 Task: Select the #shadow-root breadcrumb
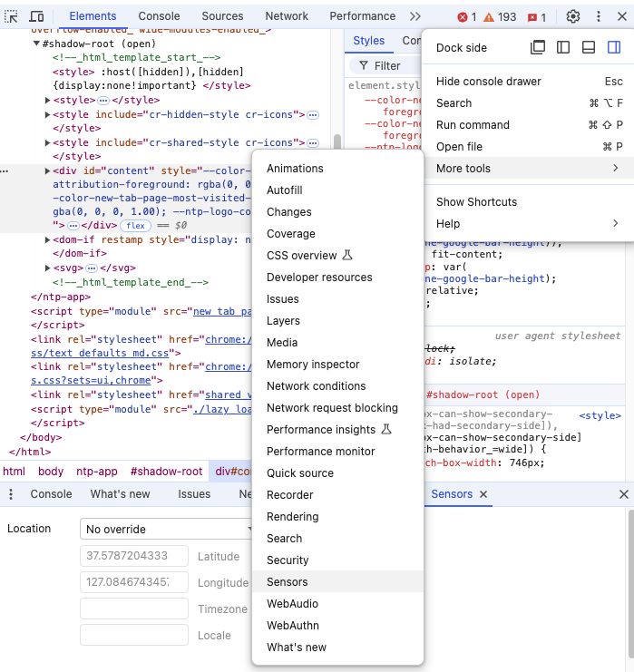coord(166,472)
